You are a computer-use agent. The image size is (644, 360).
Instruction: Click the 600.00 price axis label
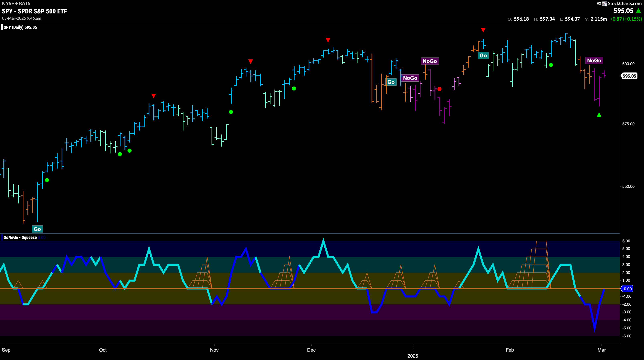tap(628, 64)
